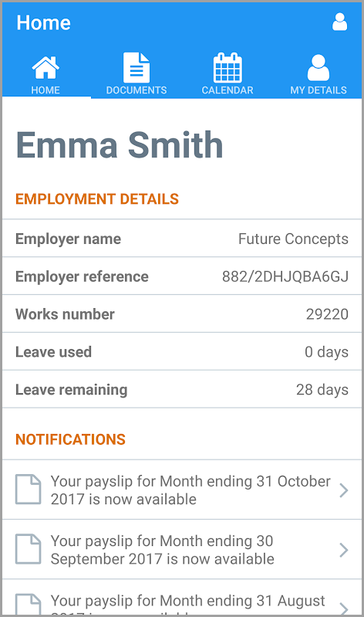
Task: Tap the October payslip document icon
Action: coord(28,490)
